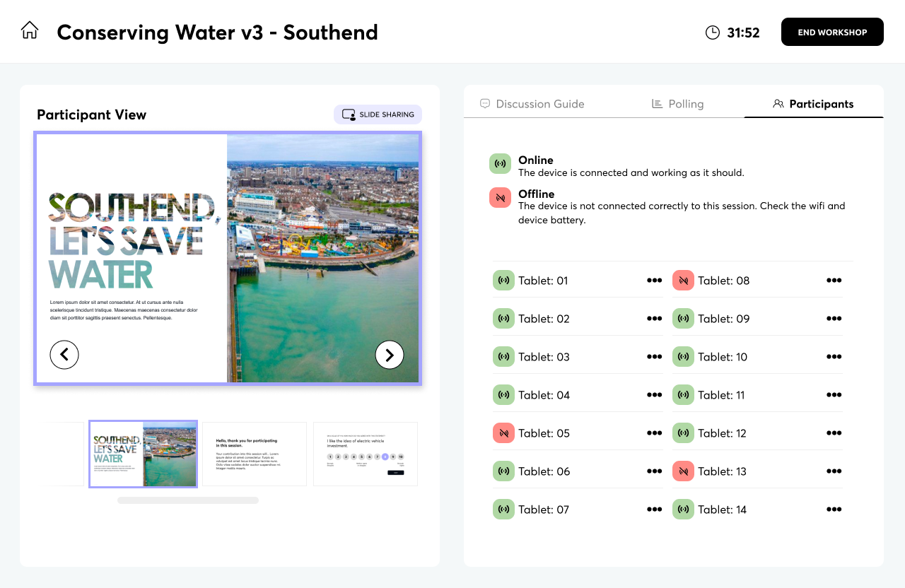The image size is (905, 588).
Task: Go to home via house icon
Action: point(30,30)
